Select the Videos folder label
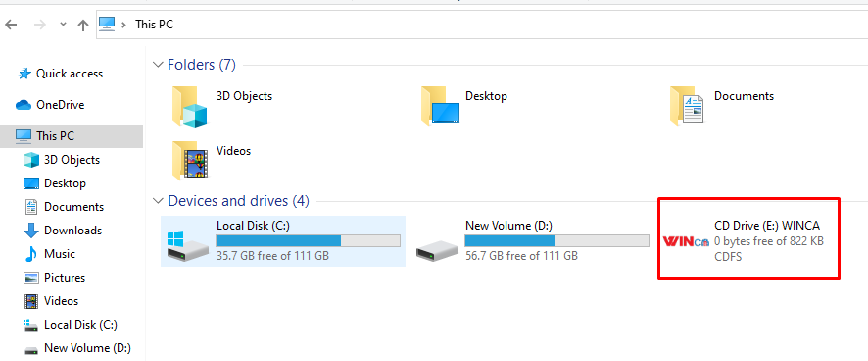 [x=233, y=151]
